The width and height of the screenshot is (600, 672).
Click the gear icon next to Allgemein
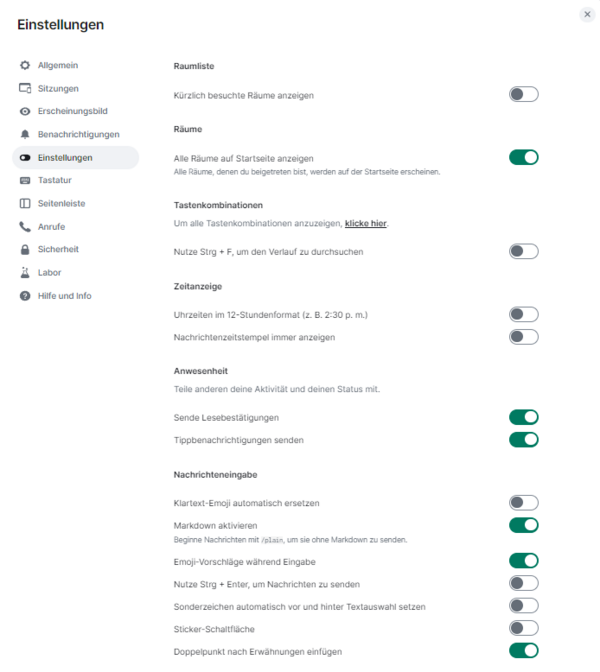tap(25, 65)
